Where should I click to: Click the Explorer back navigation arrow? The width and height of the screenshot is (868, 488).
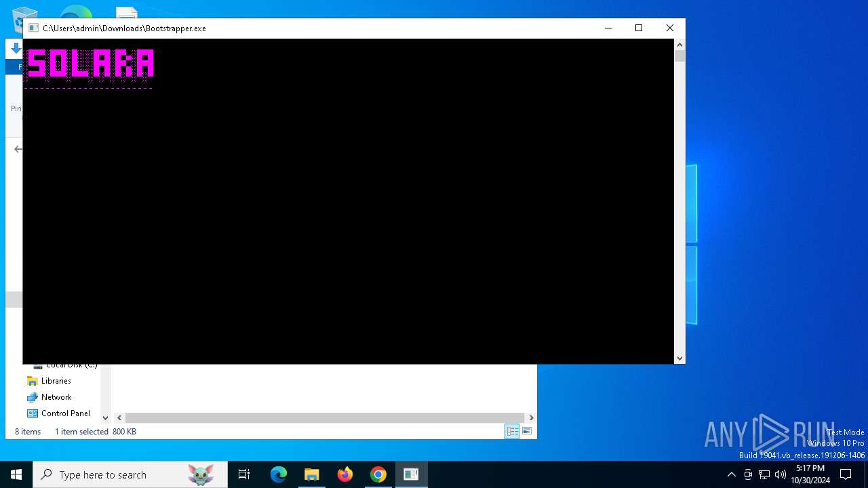(18, 149)
